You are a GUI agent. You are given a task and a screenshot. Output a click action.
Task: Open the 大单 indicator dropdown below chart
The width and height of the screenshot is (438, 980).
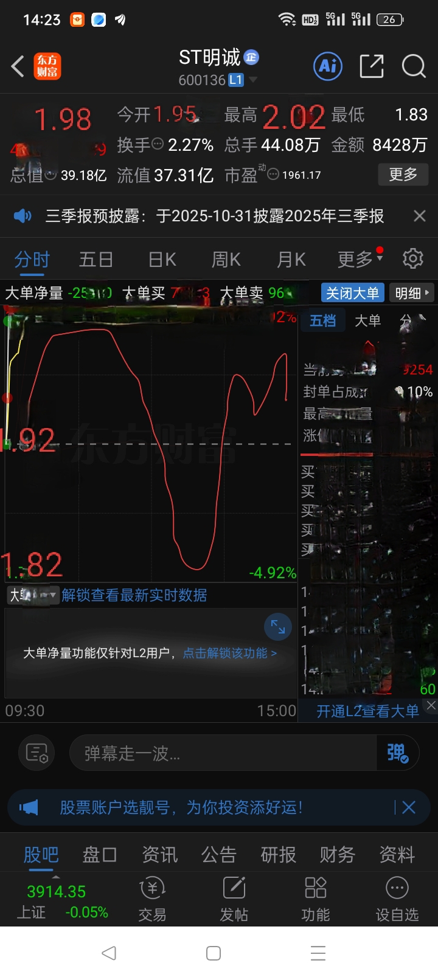[33, 595]
